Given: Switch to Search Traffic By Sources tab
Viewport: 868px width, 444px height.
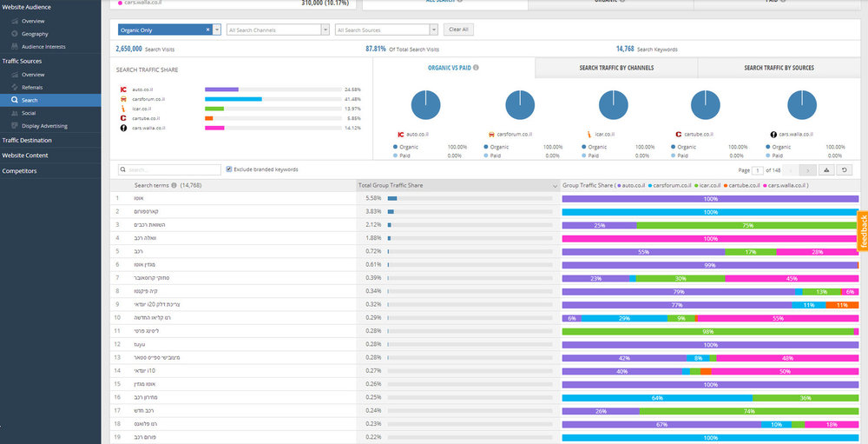Looking at the screenshot, I should click(779, 68).
